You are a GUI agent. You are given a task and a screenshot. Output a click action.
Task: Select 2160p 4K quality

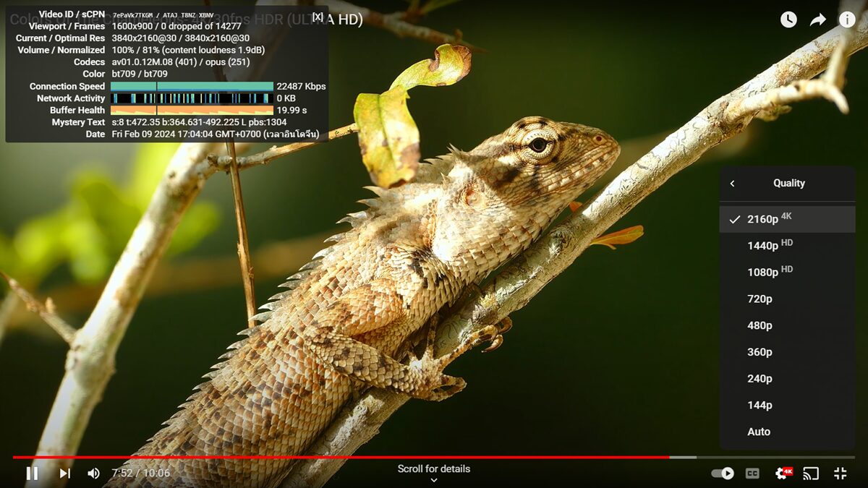click(x=787, y=219)
